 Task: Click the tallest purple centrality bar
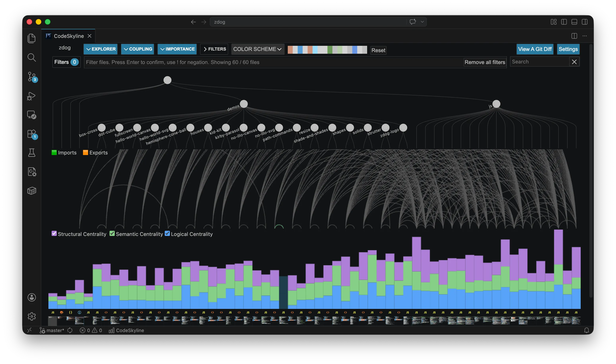(x=558, y=247)
